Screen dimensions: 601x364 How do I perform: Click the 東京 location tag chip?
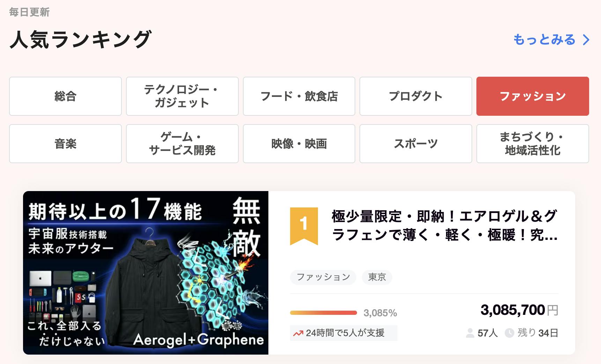377,277
